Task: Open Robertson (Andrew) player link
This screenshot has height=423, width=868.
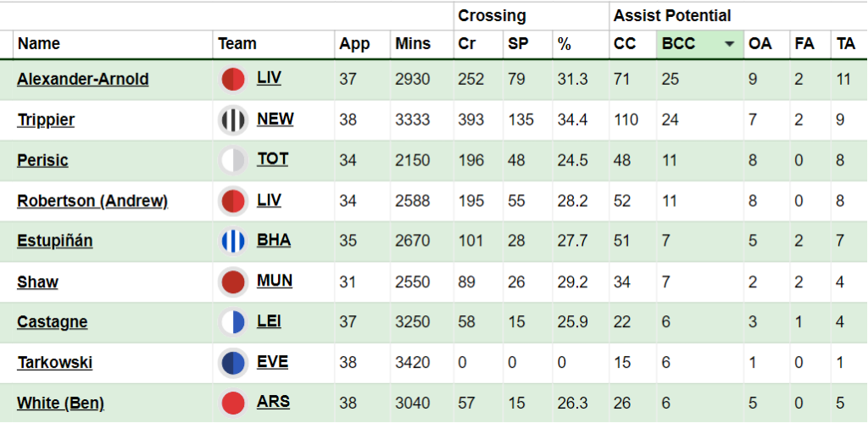Action: pyautogui.click(x=92, y=200)
